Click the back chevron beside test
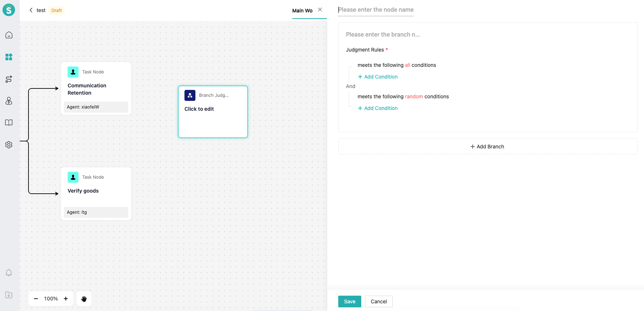The image size is (644, 311). pyautogui.click(x=31, y=10)
